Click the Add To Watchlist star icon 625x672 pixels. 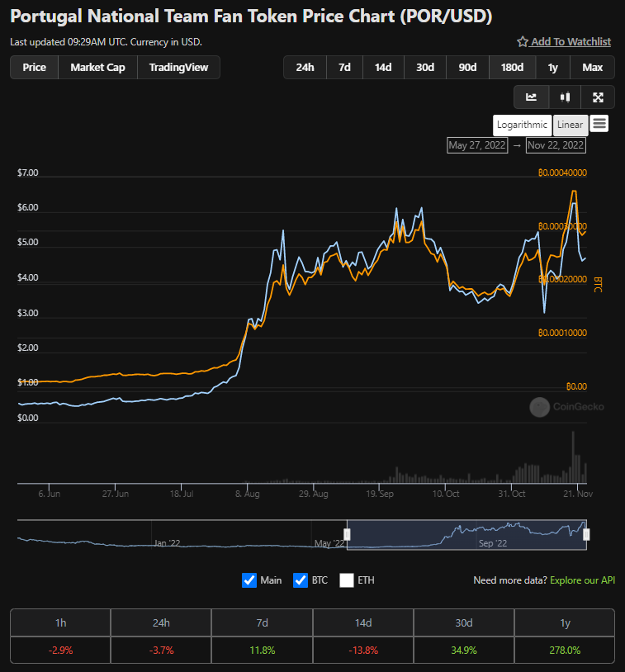(x=522, y=41)
